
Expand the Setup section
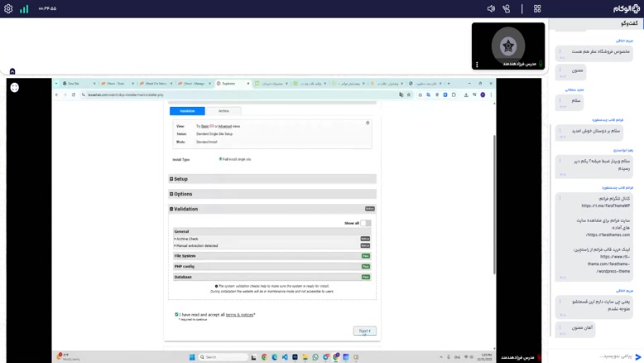point(180,179)
